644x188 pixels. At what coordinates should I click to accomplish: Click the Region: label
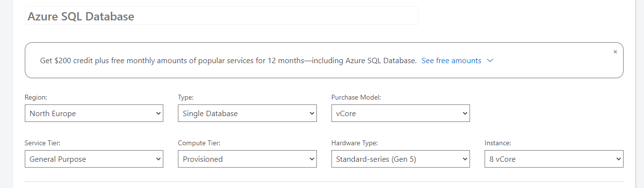pyautogui.click(x=36, y=98)
